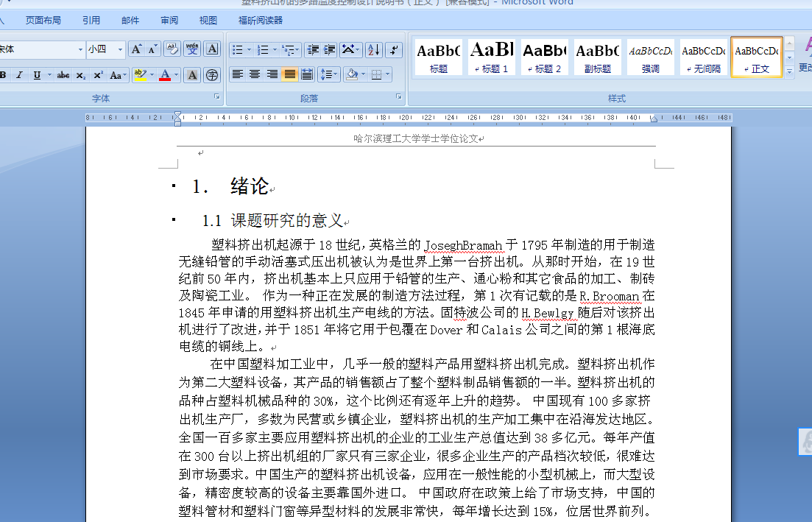Clear all text formatting
812x522 pixels.
[x=172, y=49]
